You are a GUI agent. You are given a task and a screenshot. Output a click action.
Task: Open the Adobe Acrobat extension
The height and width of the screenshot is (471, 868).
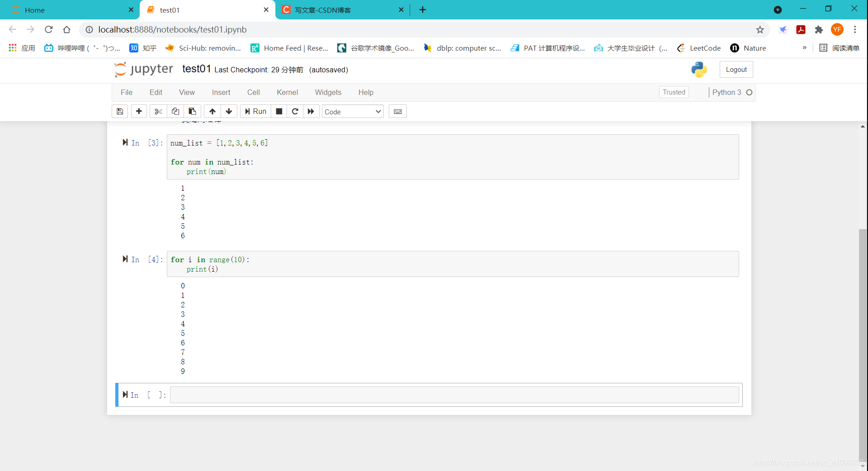801,29
